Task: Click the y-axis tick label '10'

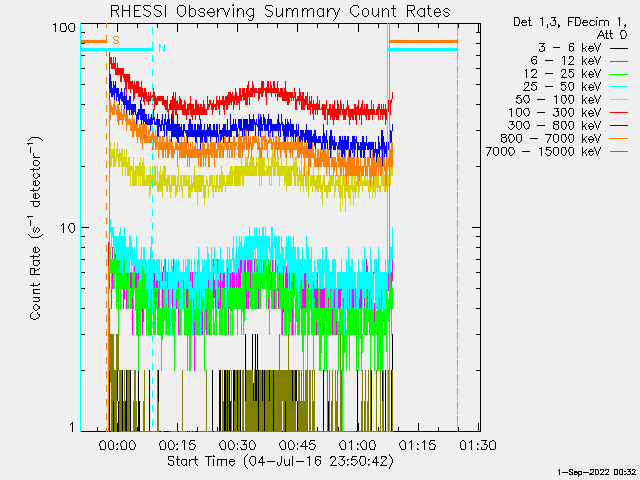Action: (x=68, y=228)
